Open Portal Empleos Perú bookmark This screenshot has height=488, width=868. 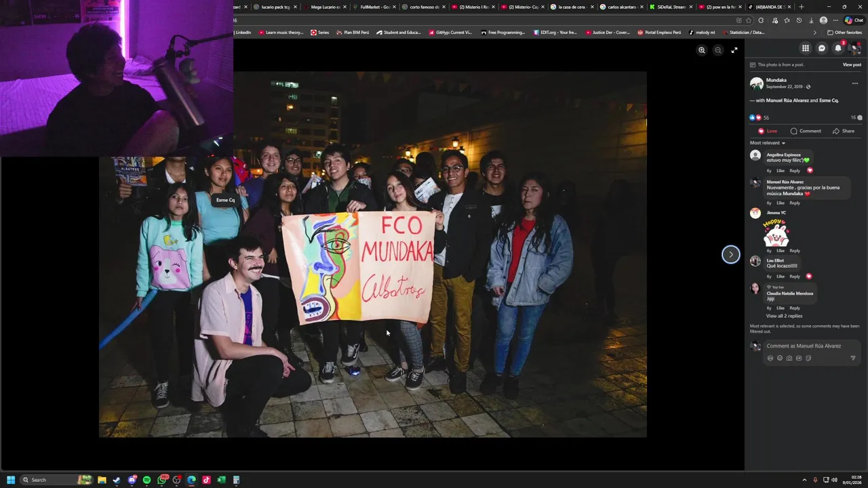coord(659,33)
